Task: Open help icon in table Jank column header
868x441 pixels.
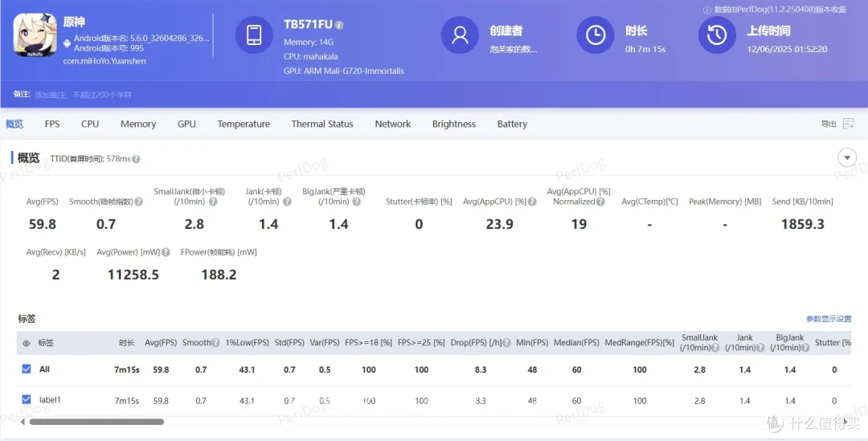Action: (760, 348)
